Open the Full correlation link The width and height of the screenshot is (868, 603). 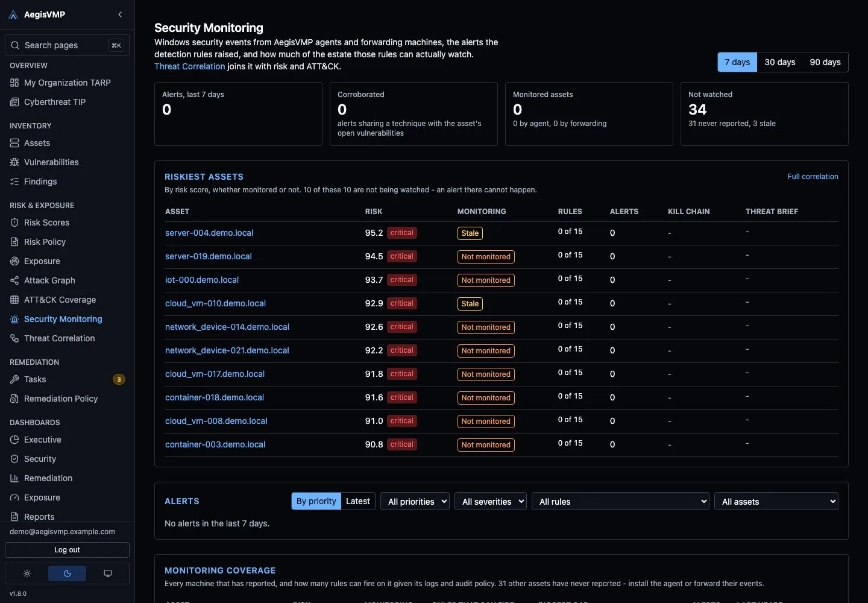[813, 177]
